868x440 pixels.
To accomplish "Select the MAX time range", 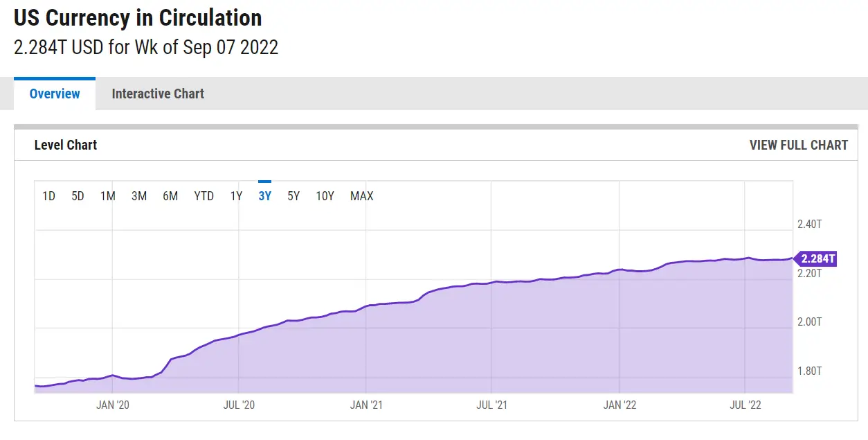I will 361,196.
